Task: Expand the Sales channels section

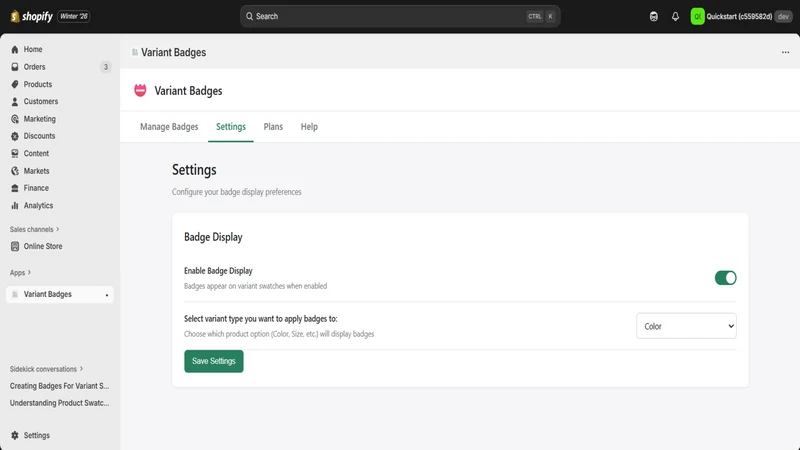Action: pos(34,230)
